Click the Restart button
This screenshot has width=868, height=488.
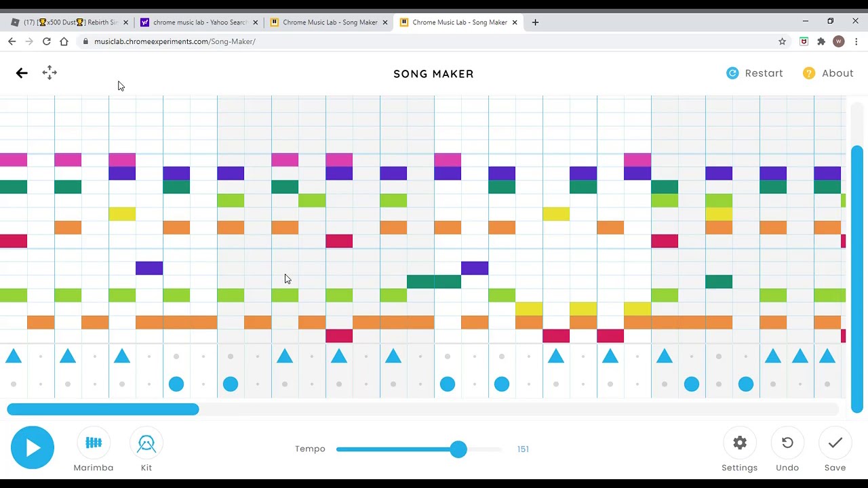coord(754,73)
